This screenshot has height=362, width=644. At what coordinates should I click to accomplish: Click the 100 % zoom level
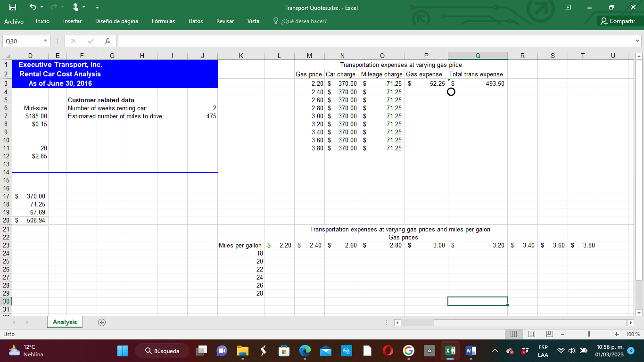click(632, 334)
